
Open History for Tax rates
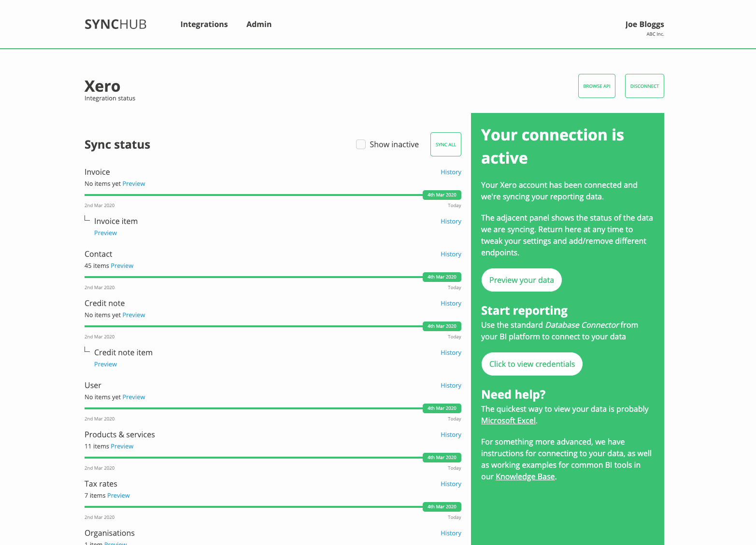tap(451, 484)
